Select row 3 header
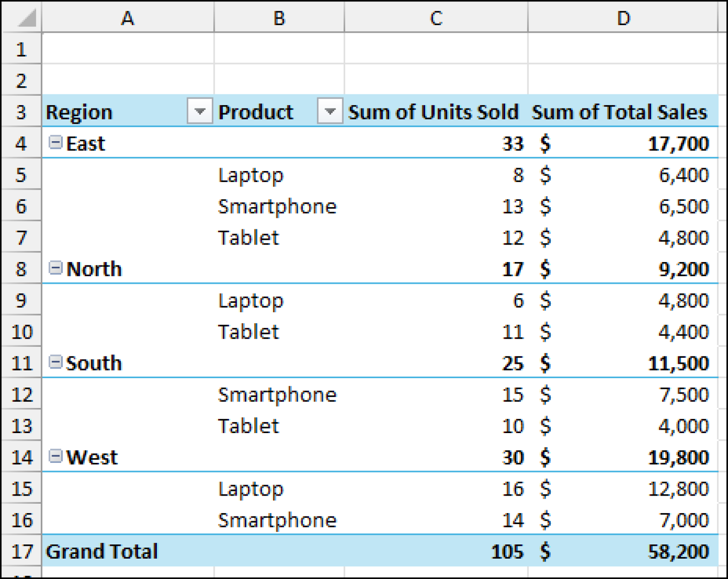This screenshot has height=579, width=728. (x=21, y=111)
